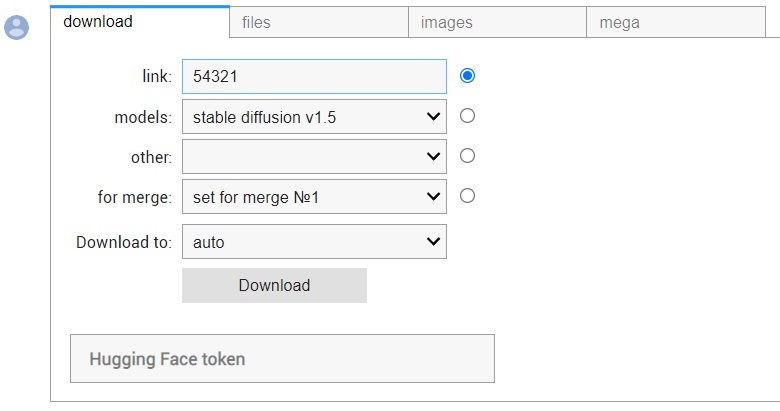Click the link input field containing 54321
780x411 pixels.
[x=314, y=77]
